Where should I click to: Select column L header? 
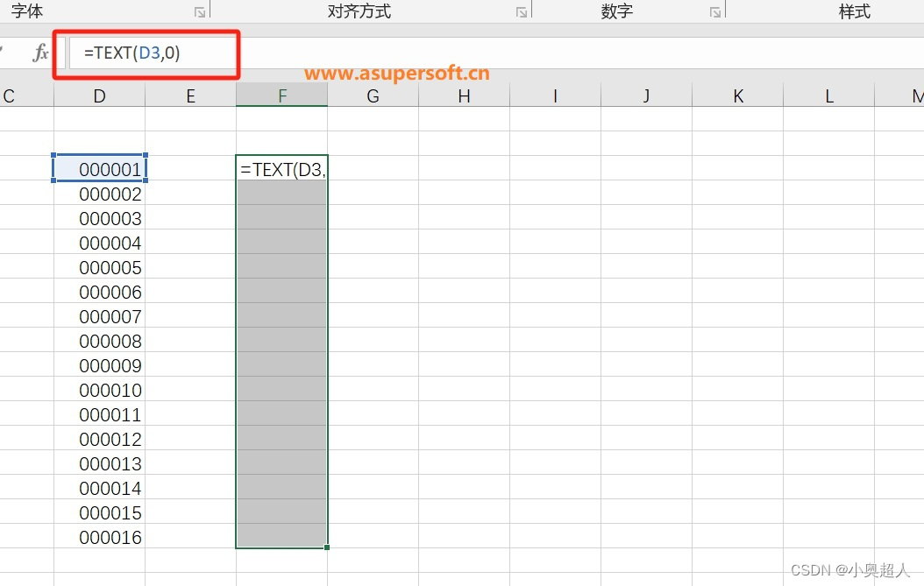[x=828, y=95]
